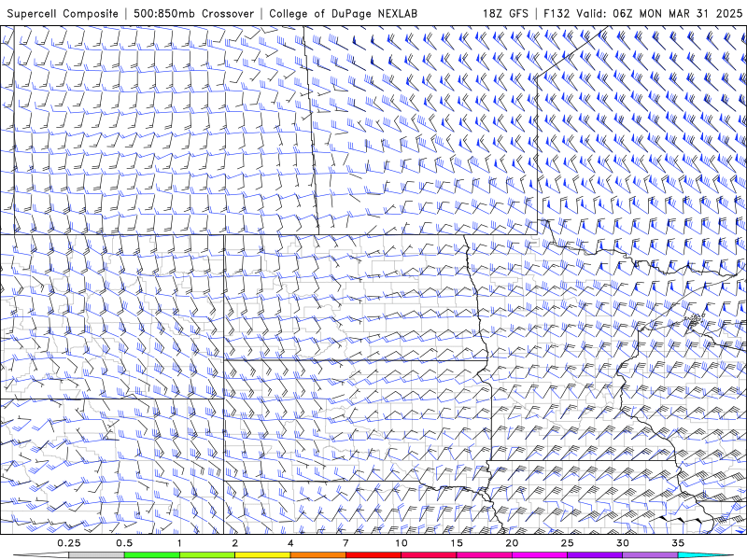
Task: Click the 0.25 legend value
Action: 69,543
